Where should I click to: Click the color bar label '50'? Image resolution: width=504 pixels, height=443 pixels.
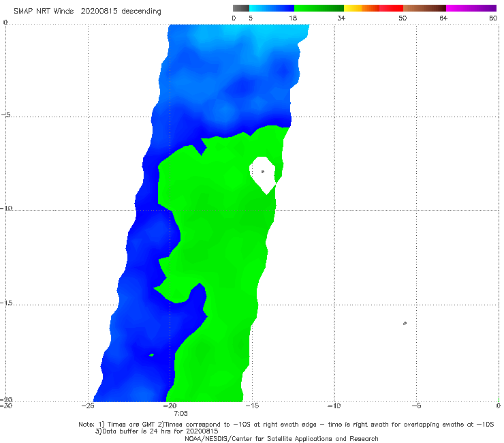(x=403, y=18)
